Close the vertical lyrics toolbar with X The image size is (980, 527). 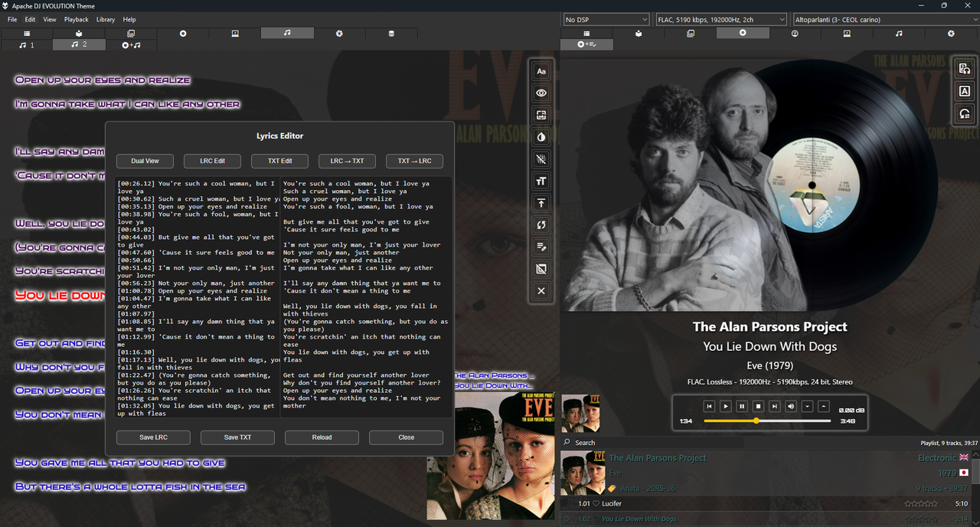point(541,291)
